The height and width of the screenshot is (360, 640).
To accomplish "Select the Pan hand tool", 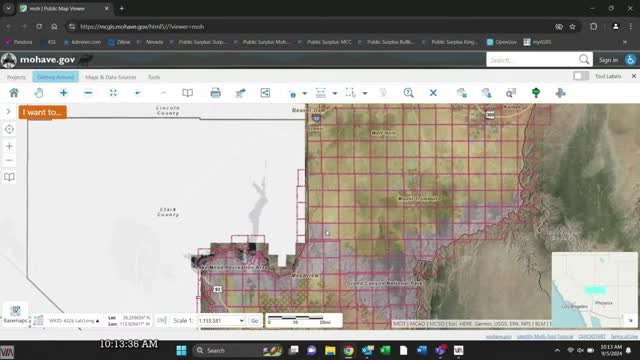I will pyautogui.click(x=39, y=93).
